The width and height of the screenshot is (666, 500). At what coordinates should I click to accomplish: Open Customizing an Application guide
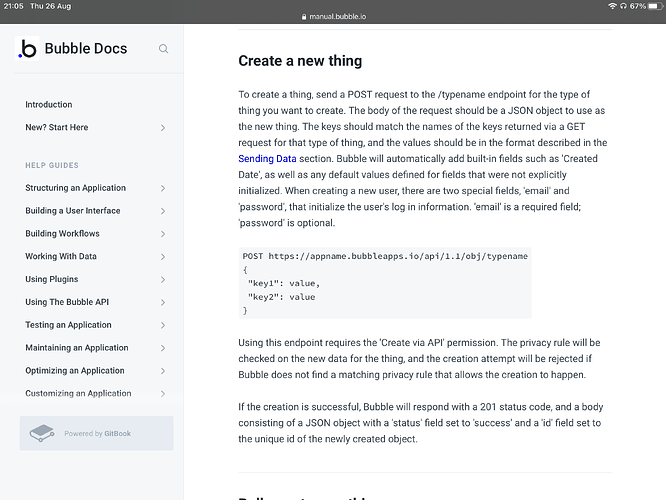tap(78, 393)
